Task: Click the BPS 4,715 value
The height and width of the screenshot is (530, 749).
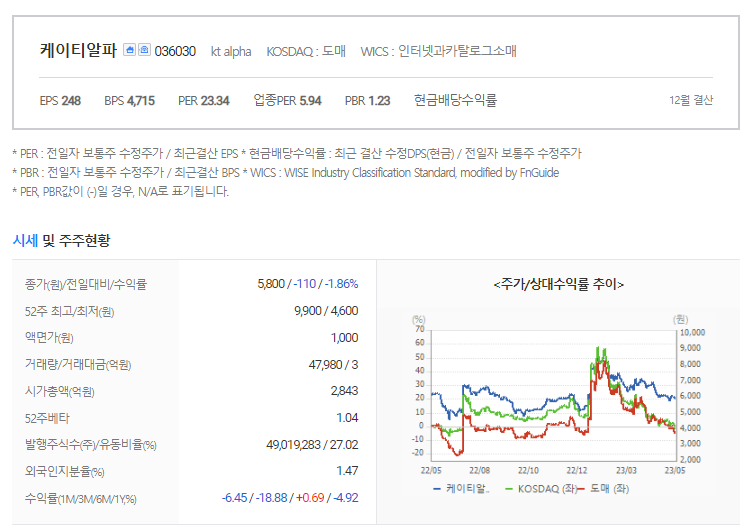Action: pos(129,101)
